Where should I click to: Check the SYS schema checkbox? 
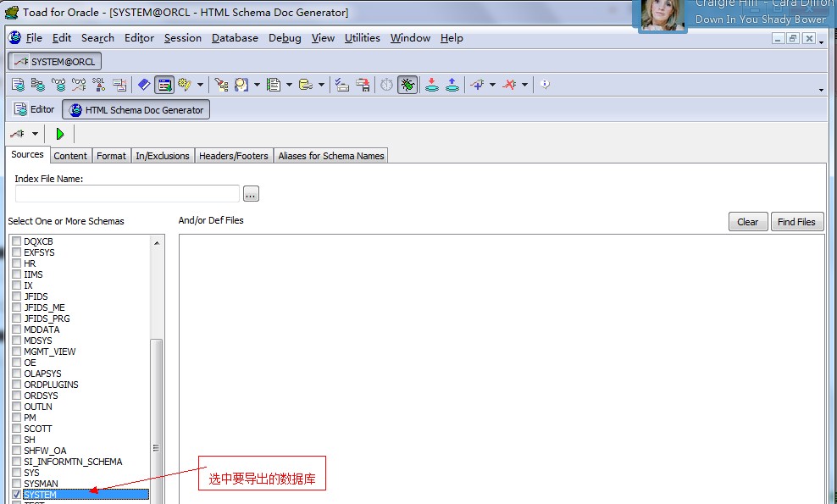[17, 473]
